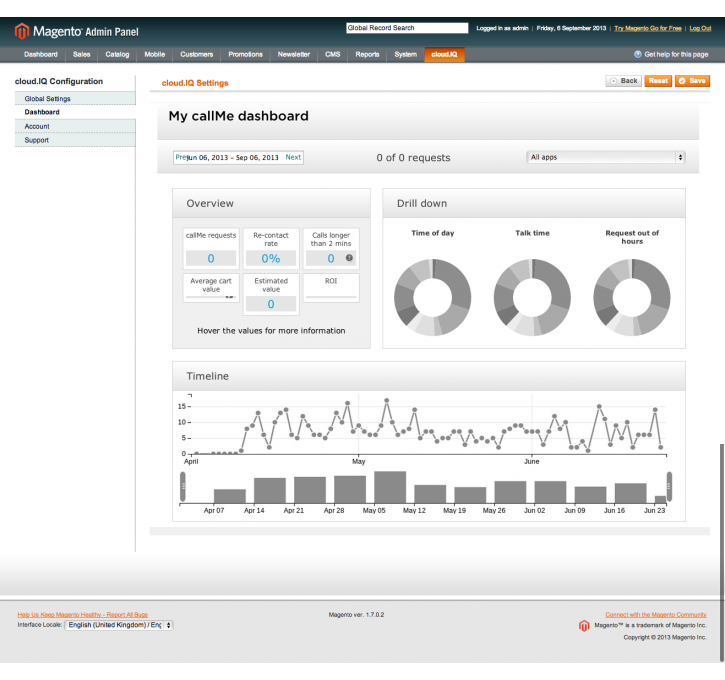Click the Re-contact rate 0% value

coord(271,258)
